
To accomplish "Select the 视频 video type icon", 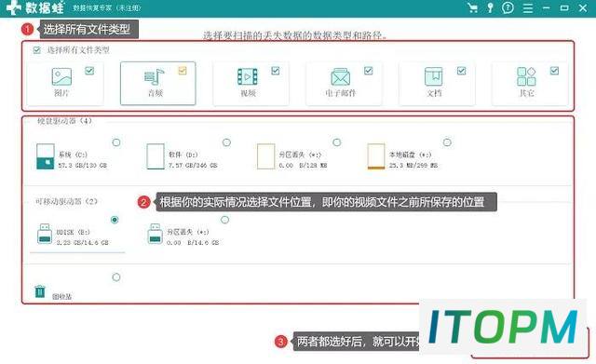I will (248, 76).
